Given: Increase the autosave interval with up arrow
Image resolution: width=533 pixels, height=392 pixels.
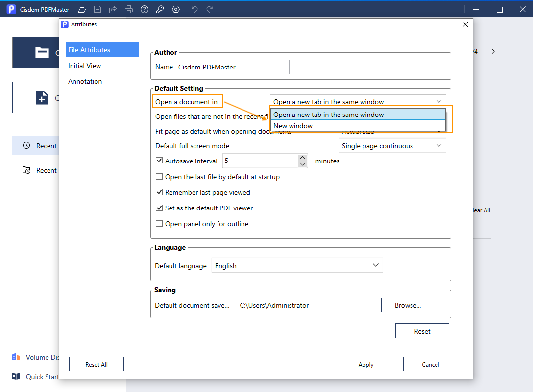Looking at the screenshot, I should click(x=303, y=157).
